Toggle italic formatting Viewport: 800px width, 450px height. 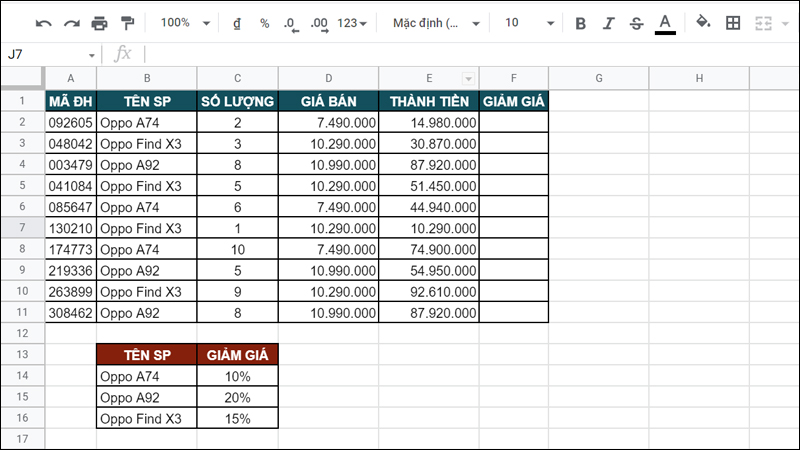pyautogui.click(x=608, y=23)
